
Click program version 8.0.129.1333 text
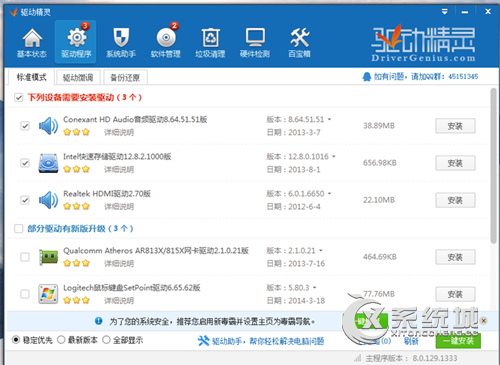coord(435,358)
